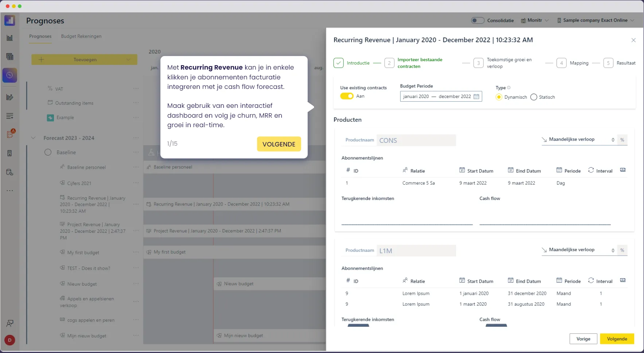Open the document search icon in left sidebar
The image size is (644, 353).
[x=10, y=172]
